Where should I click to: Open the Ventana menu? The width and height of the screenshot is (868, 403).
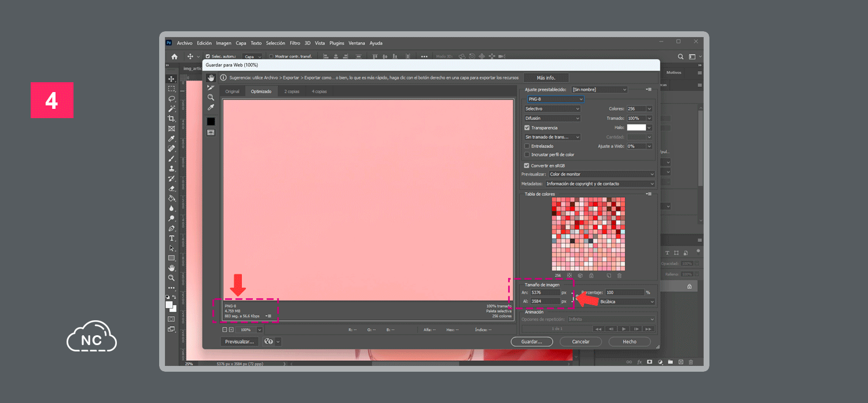[356, 43]
